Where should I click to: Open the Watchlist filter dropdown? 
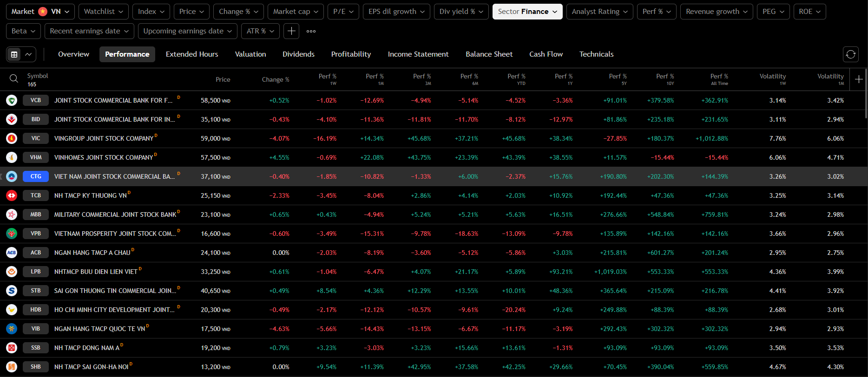pyautogui.click(x=103, y=12)
